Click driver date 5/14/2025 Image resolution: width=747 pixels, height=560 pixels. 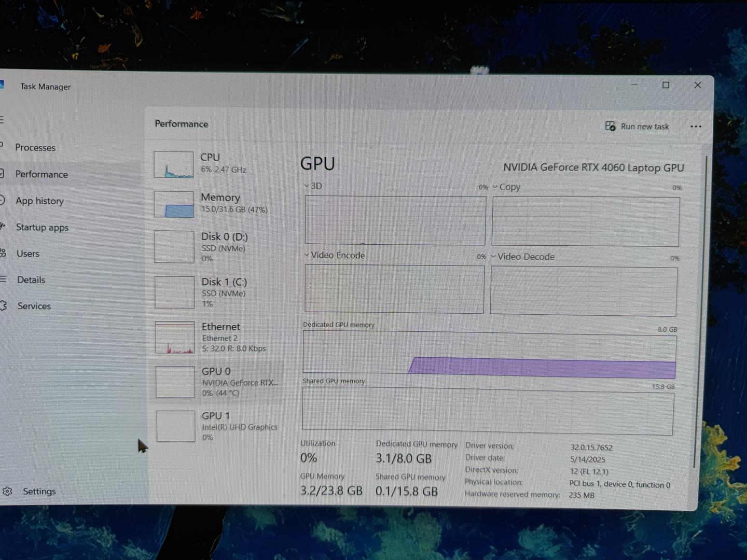(587, 459)
